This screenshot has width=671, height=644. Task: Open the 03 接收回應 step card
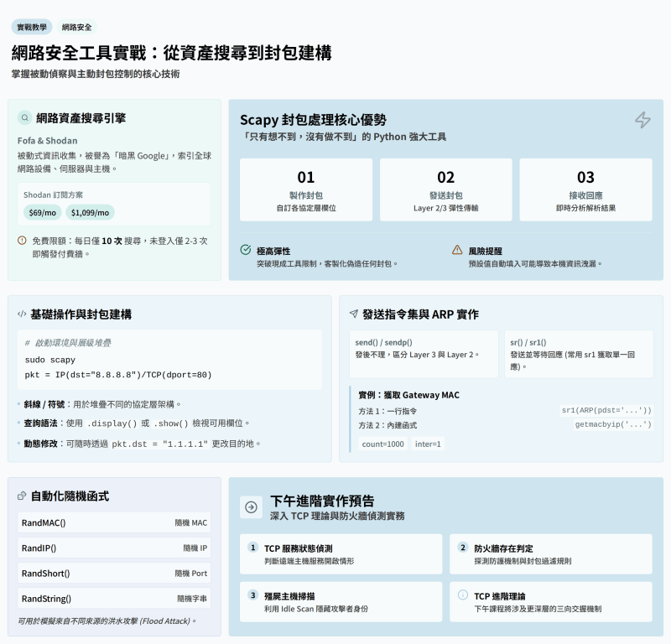[x=585, y=190]
